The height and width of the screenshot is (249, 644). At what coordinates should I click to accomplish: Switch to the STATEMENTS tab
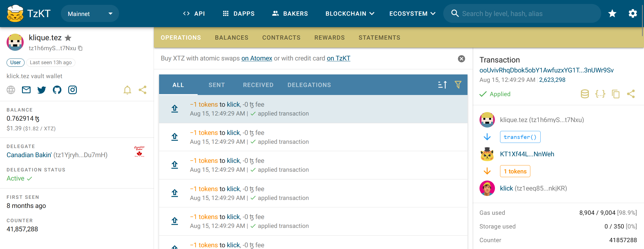tap(379, 38)
